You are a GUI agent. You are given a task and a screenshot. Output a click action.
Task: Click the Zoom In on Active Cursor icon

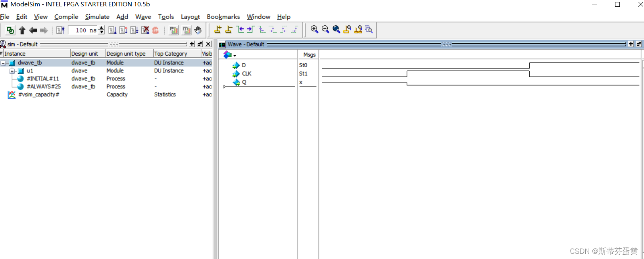pyautogui.click(x=347, y=29)
